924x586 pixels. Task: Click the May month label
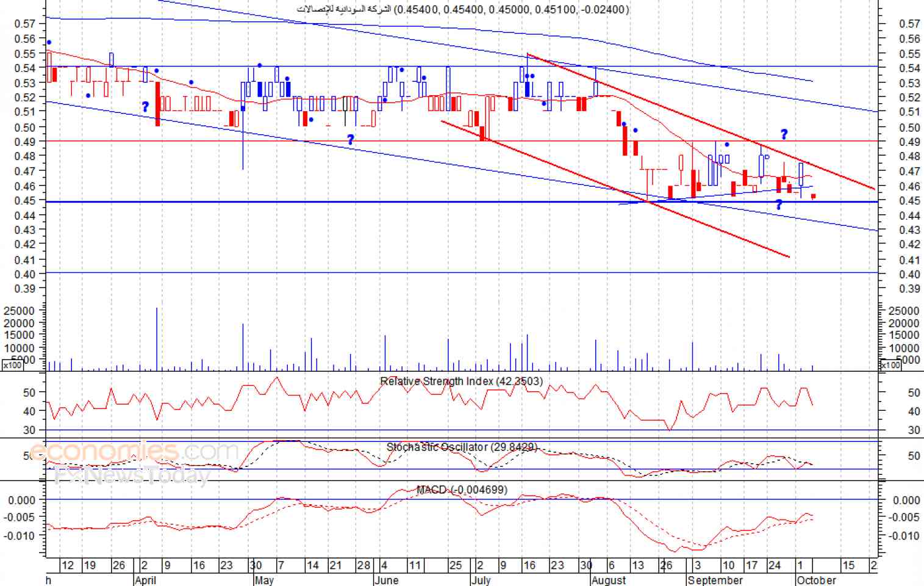tap(264, 580)
